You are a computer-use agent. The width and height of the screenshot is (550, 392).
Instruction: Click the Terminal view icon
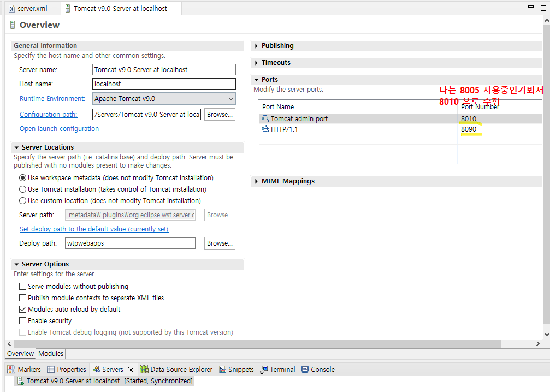click(x=264, y=369)
